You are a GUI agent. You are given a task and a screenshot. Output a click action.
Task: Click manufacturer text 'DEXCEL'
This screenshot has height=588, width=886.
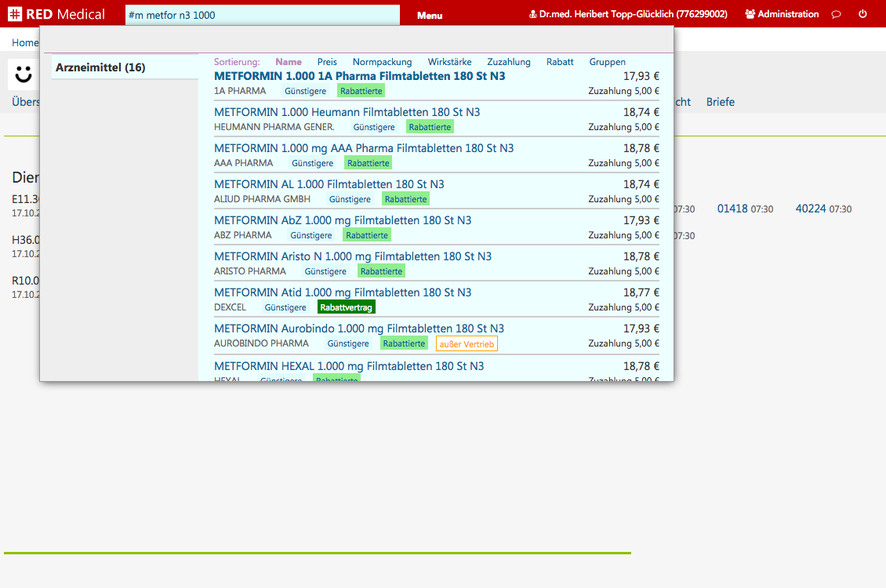[x=230, y=308]
